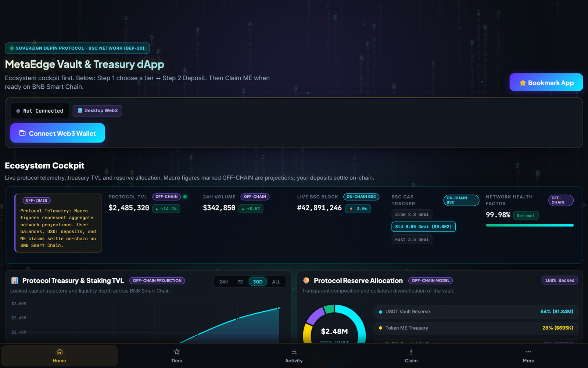The image size is (588, 368).
Task: Click the wallet icon on Connect button
Action: pyautogui.click(x=22, y=133)
